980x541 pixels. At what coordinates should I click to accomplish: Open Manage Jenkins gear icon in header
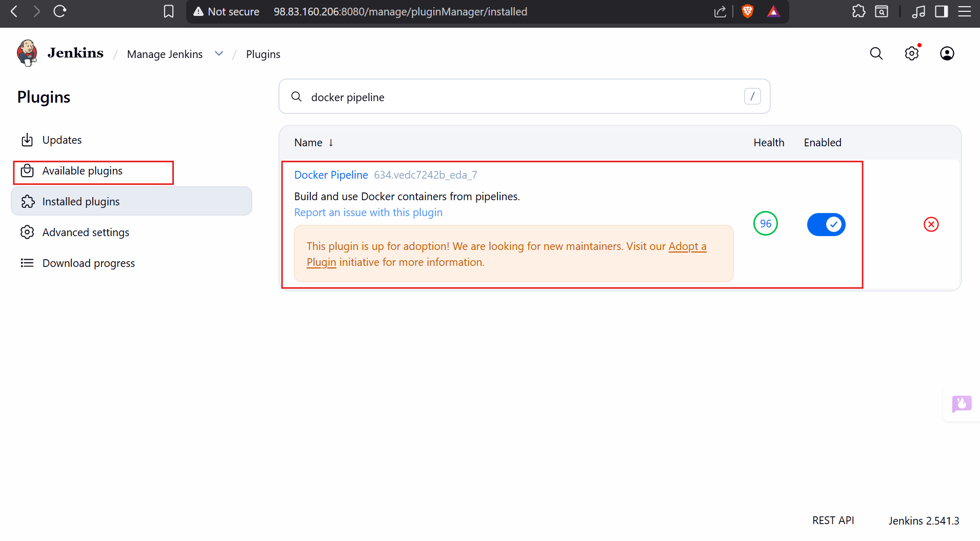tap(912, 53)
